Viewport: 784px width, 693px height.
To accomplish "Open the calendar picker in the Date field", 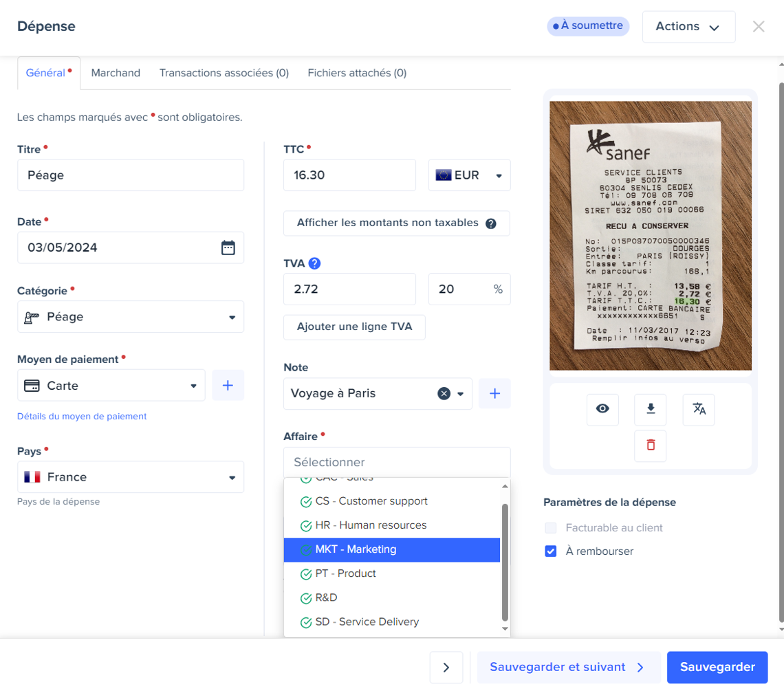I will pos(228,247).
